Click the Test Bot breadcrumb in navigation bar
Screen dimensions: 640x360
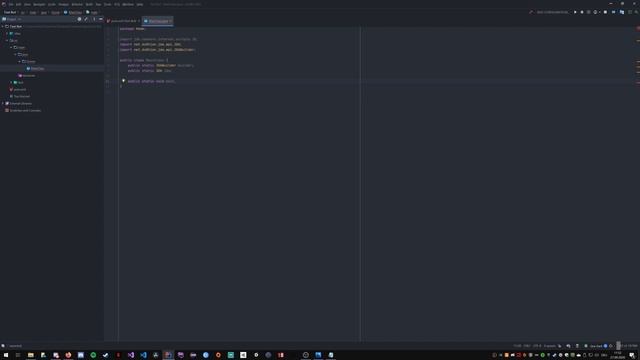pyautogui.click(x=10, y=13)
